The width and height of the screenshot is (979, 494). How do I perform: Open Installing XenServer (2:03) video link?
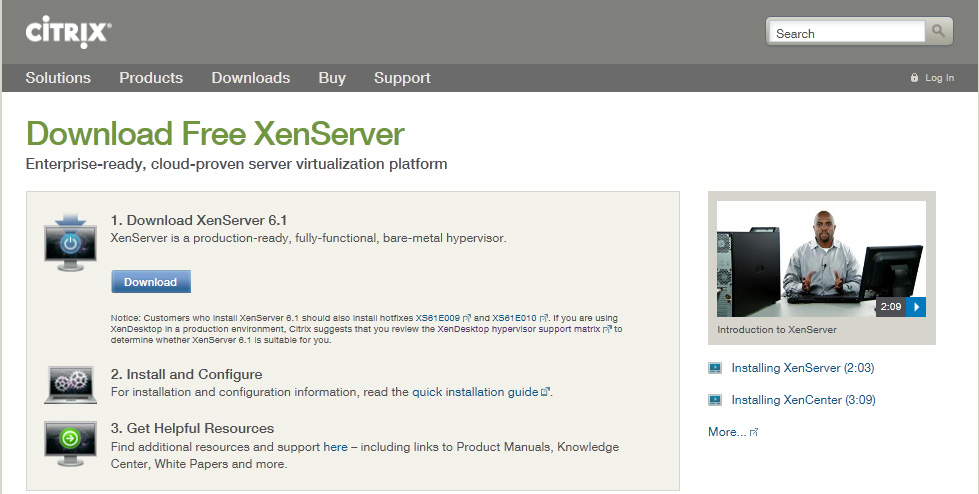coord(803,368)
